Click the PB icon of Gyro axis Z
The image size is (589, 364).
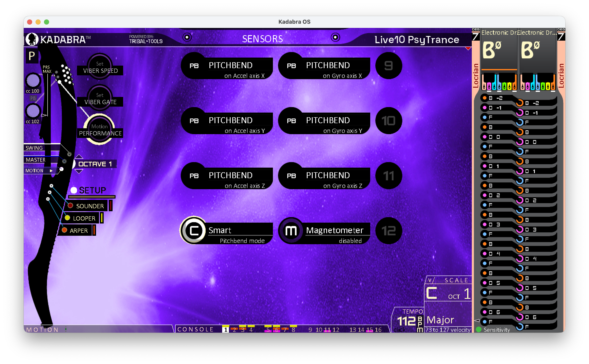click(x=291, y=176)
